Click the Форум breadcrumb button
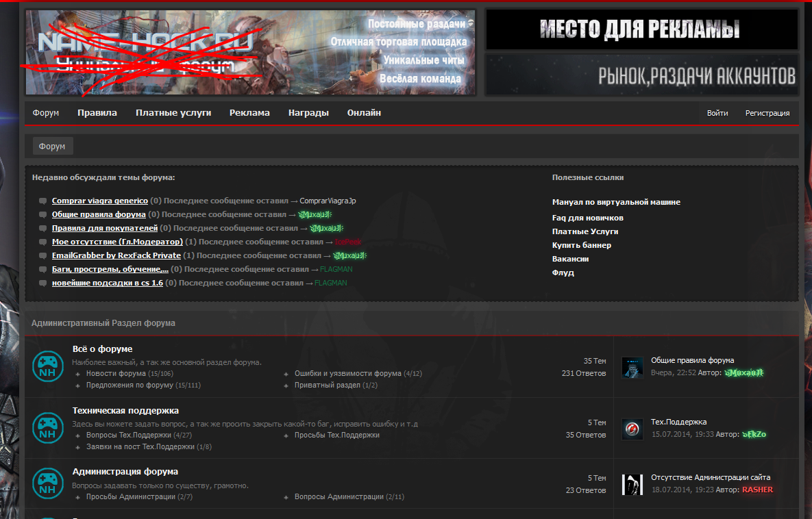The height and width of the screenshot is (519, 812). coord(52,147)
